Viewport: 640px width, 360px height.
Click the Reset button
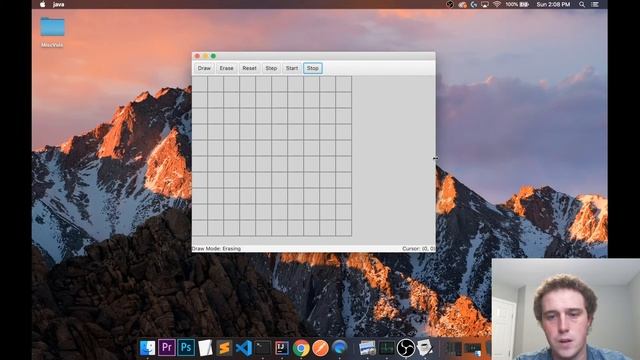coord(249,68)
